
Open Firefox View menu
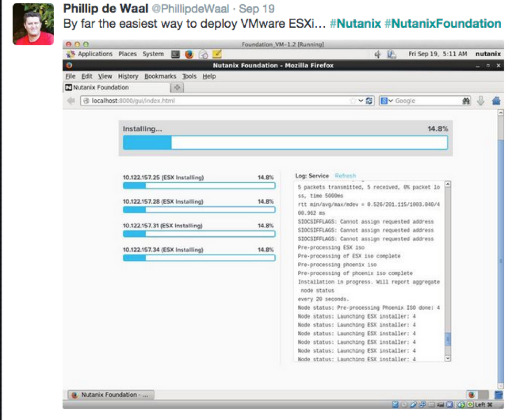point(105,76)
